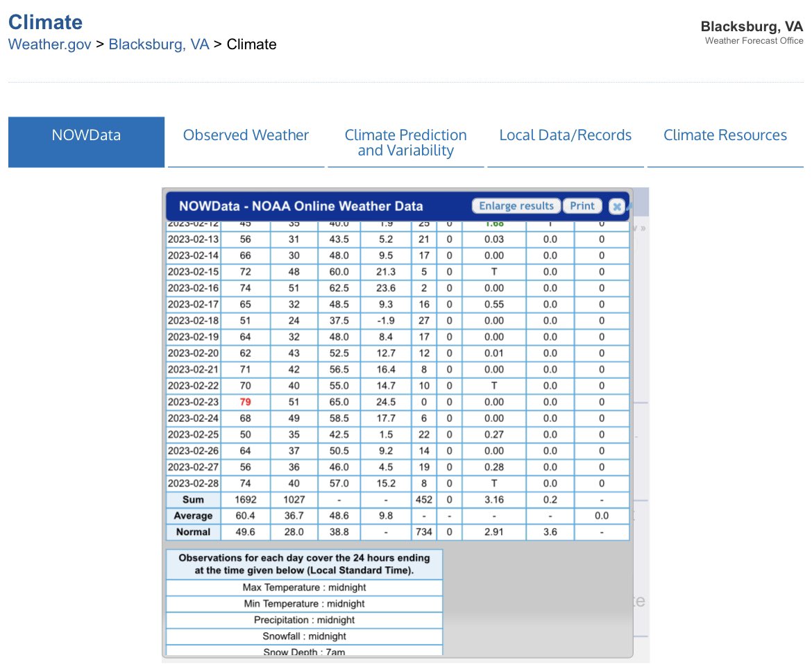The width and height of the screenshot is (812, 669).
Task: Click the red record high value 79
Action: (246, 402)
